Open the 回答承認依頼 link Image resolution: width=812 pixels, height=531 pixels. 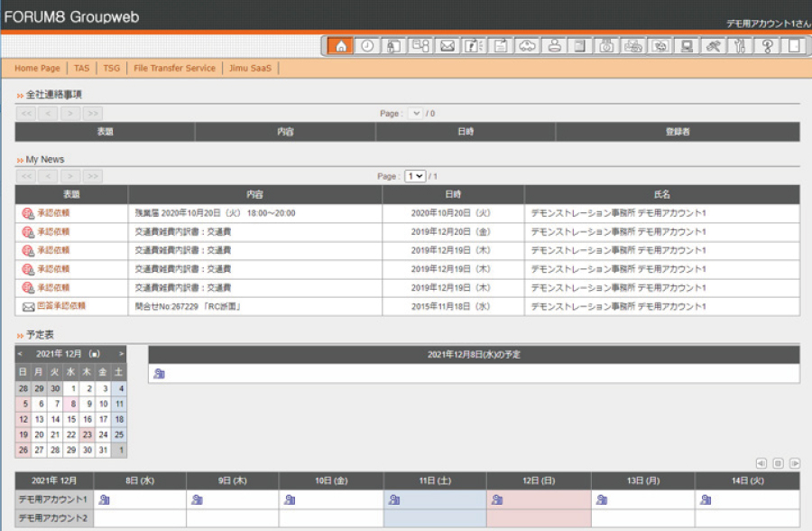(x=61, y=306)
